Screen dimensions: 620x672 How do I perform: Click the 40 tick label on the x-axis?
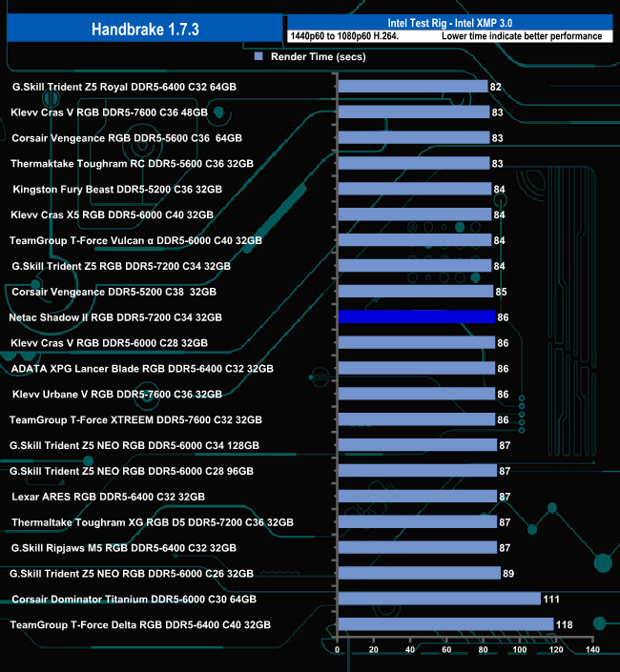[410, 650]
